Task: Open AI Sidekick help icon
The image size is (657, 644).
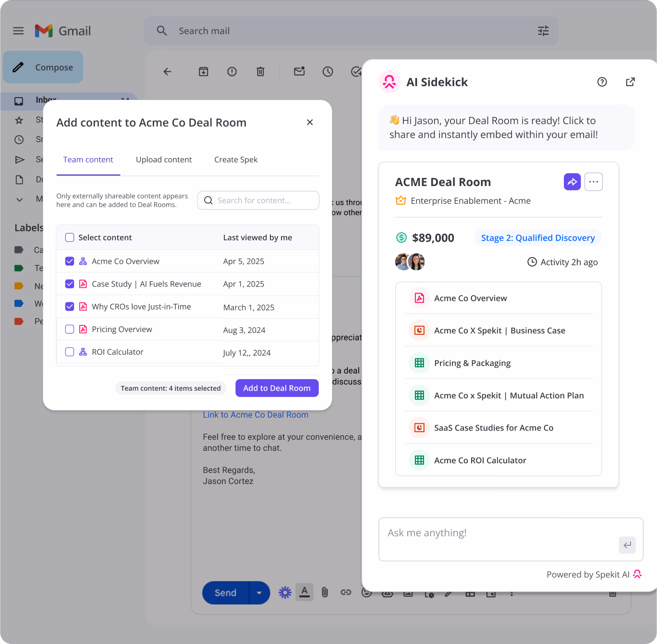Action: pos(602,82)
